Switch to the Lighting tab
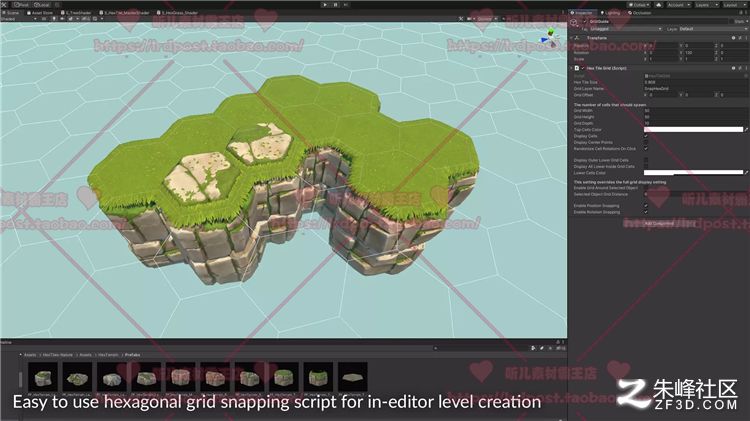 coord(610,13)
